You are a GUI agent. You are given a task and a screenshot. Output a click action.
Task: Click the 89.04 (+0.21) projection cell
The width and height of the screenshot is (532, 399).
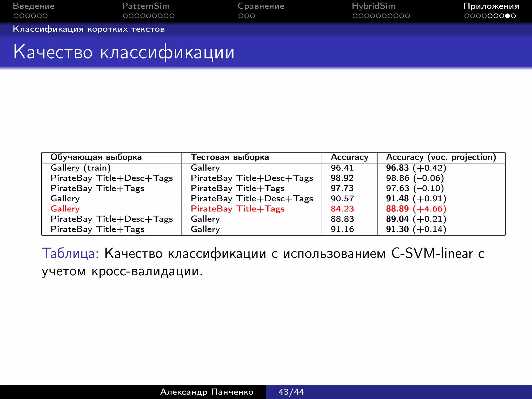416,219
